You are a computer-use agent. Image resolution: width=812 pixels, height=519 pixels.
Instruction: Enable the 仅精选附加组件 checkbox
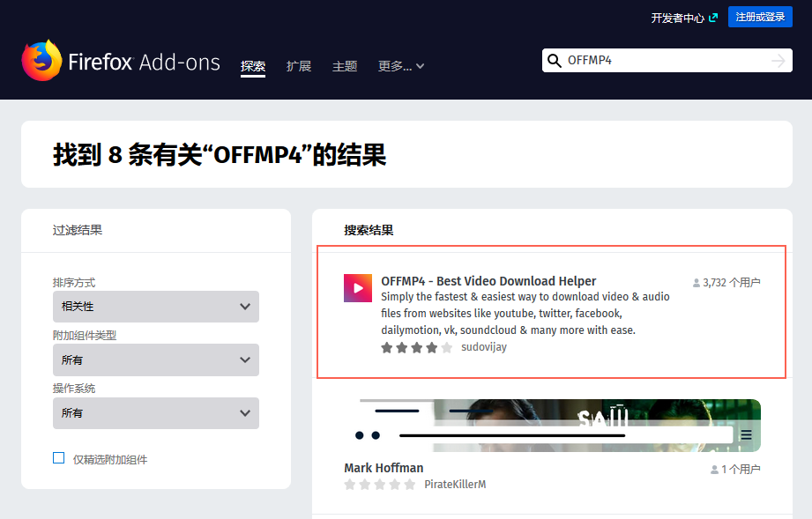tap(58, 458)
